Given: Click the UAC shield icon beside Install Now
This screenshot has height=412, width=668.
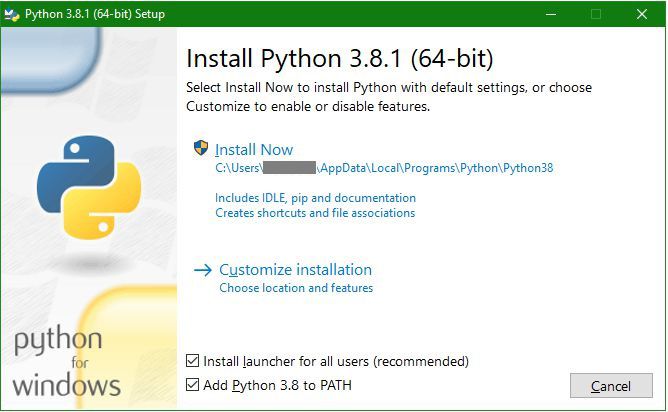Looking at the screenshot, I should (201, 148).
